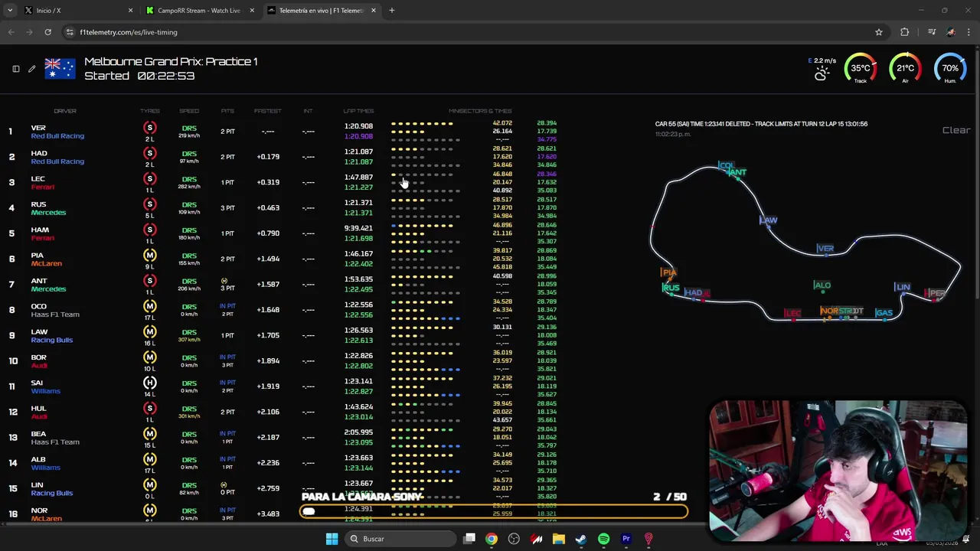Click the f1telemetry.com address bar

pos(475,32)
